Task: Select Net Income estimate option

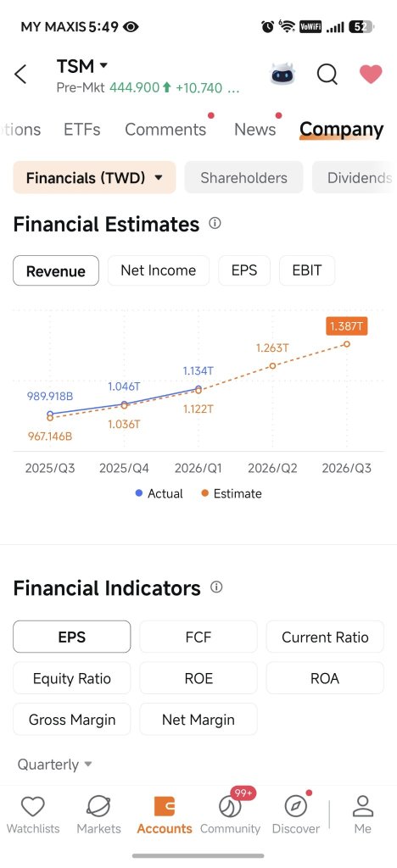Action: (x=159, y=270)
